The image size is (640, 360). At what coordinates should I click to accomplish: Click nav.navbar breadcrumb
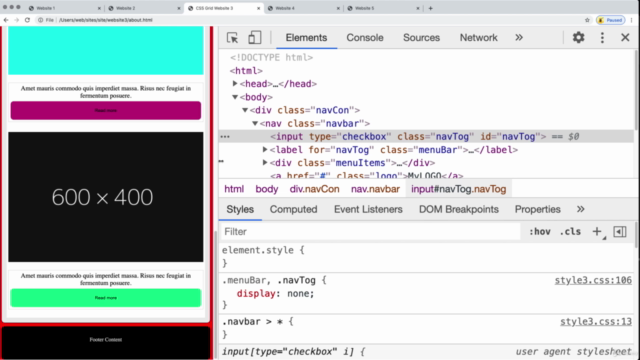click(x=375, y=189)
